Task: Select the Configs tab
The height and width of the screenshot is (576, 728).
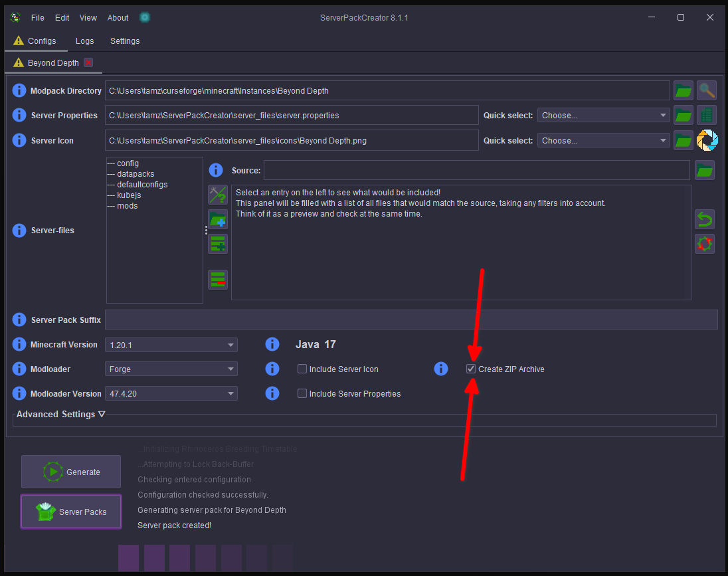Action: click(x=36, y=41)
